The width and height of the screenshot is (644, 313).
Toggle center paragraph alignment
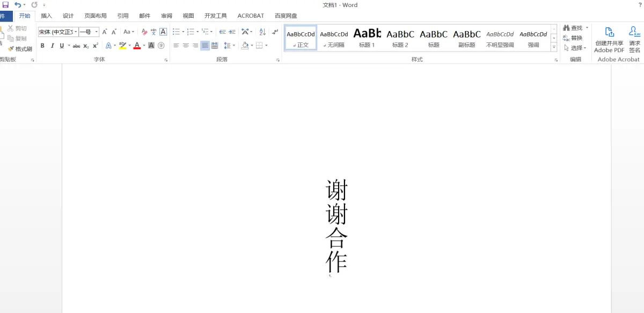pos(186,46)
